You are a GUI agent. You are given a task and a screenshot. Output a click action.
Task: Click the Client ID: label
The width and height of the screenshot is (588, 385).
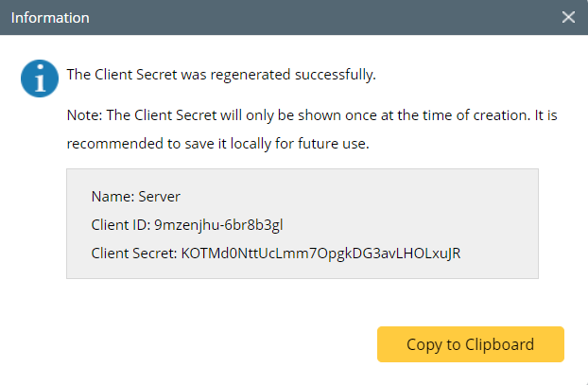coord(121,225)
